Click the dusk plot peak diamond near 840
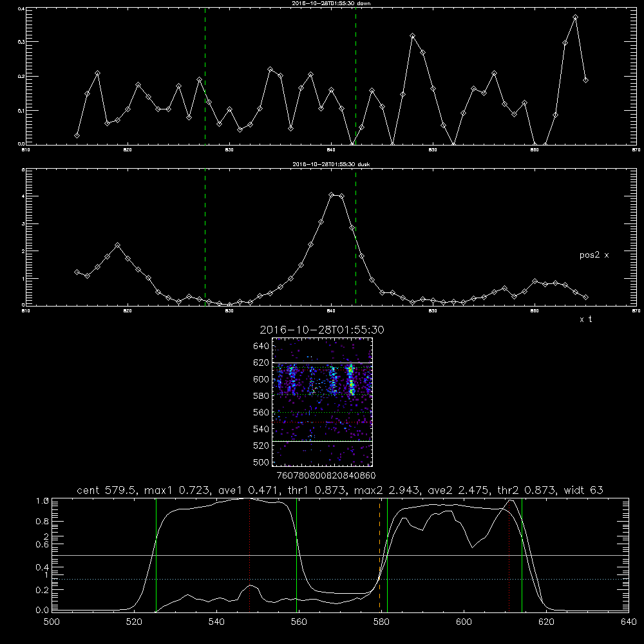Viewport: 644px width, 644px height. 332,194
